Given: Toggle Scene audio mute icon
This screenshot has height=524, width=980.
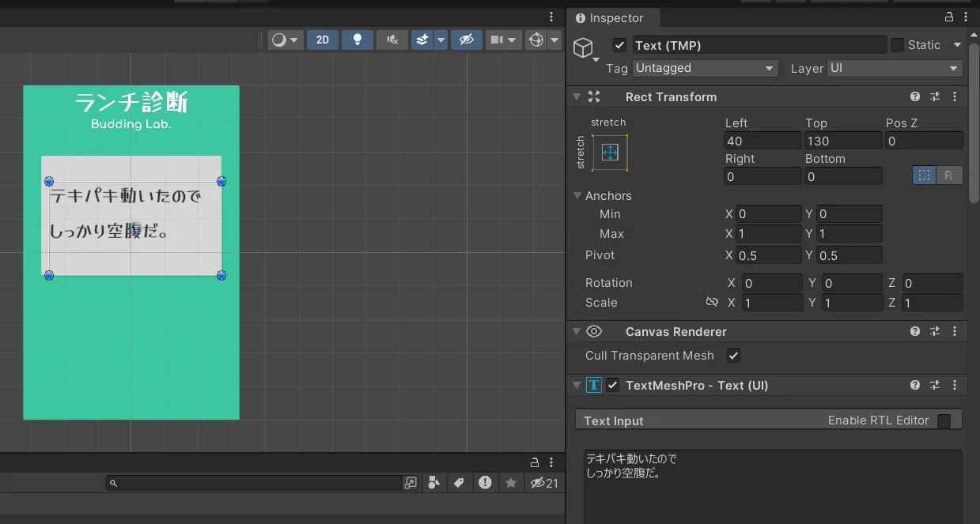Looking at the screenshot, I should click(392, 40).
